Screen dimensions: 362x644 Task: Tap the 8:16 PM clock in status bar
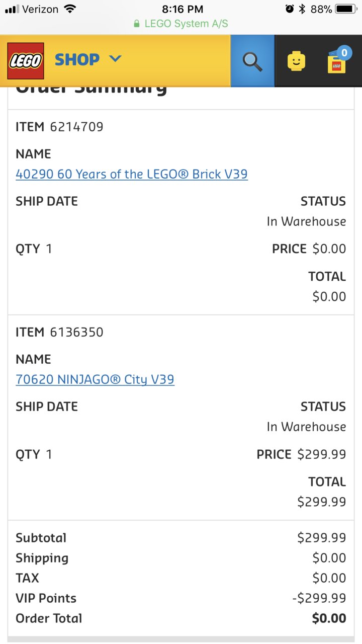[x=183, y=9]
